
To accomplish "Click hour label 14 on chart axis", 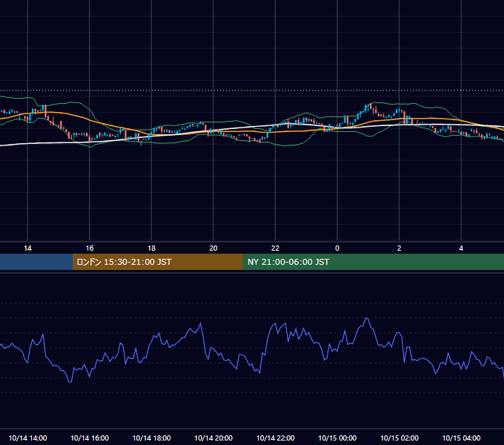I will pos(27,248).
